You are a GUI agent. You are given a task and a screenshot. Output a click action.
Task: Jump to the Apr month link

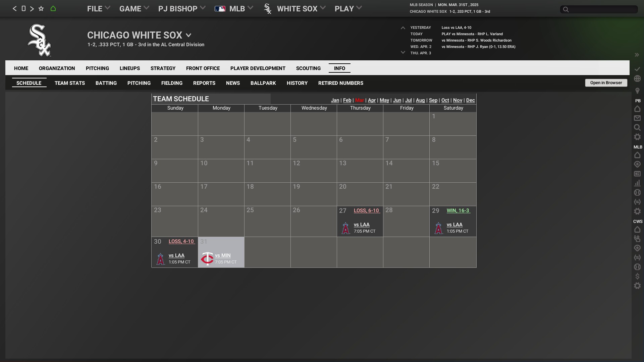click(372, 100)
